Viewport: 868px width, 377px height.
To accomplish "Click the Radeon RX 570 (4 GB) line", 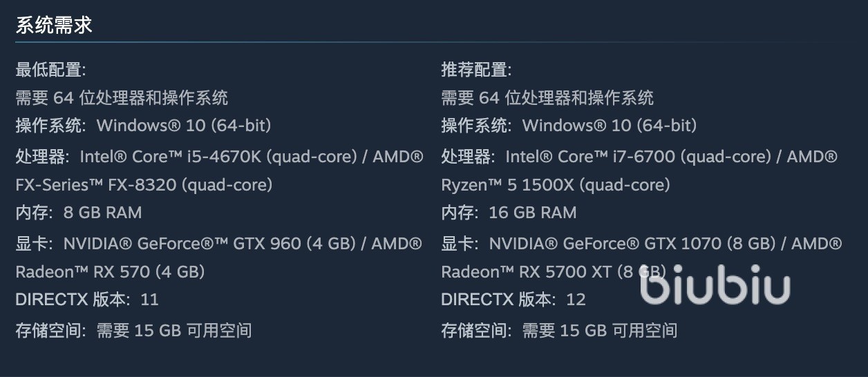I will 110,272.
